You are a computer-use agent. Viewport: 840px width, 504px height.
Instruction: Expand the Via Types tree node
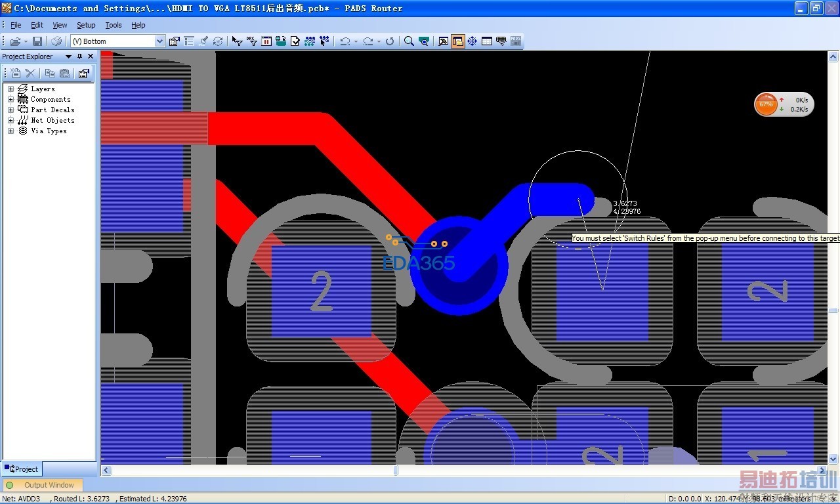point(10,131)
